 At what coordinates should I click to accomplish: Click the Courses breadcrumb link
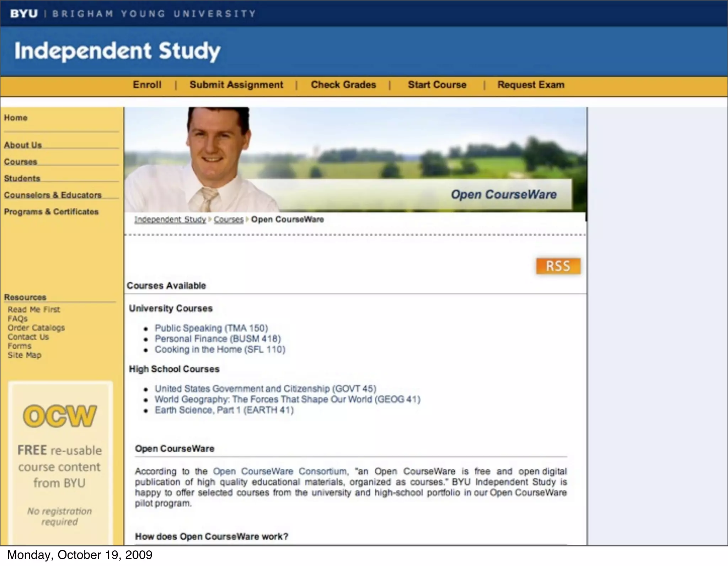(x=228, y=220)
